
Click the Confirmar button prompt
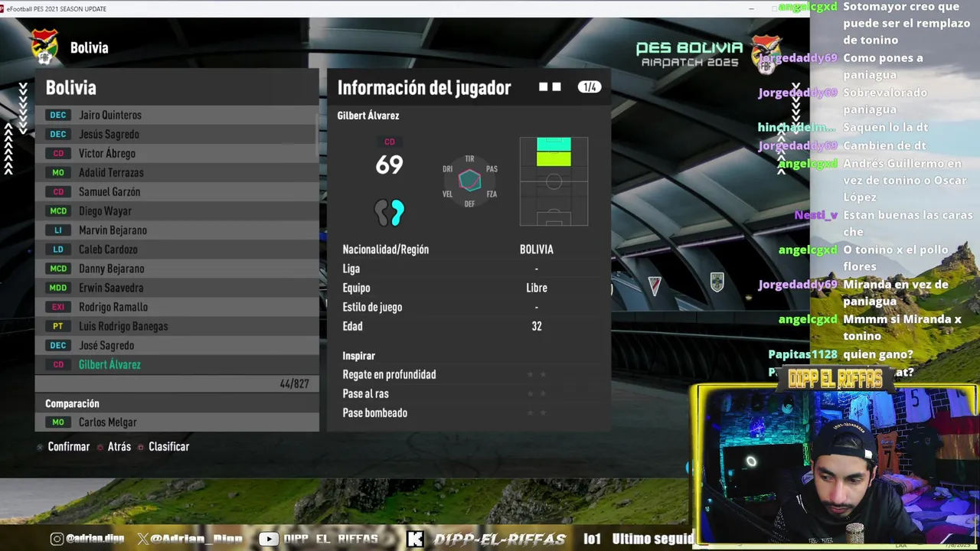[x=64, y=446]
